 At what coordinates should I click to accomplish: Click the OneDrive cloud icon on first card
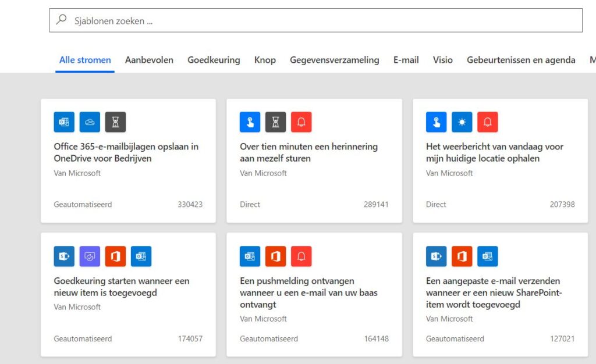tap(90, 122)
